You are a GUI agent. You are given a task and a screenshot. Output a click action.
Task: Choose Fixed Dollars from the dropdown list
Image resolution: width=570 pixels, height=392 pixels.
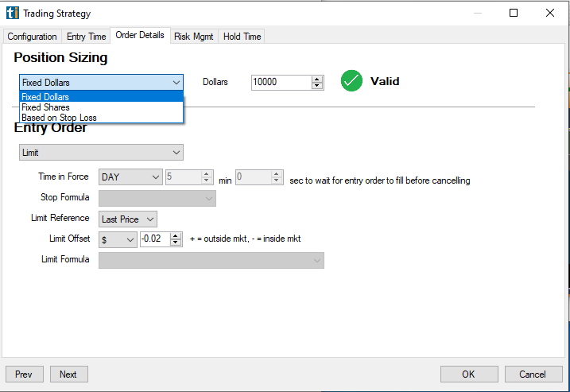[x=101, y=97]
